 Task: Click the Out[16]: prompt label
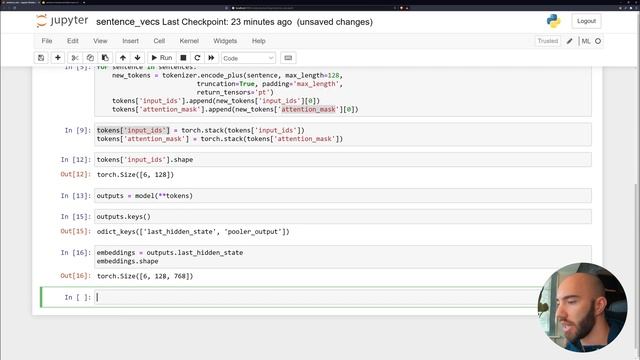coord(76,276)
